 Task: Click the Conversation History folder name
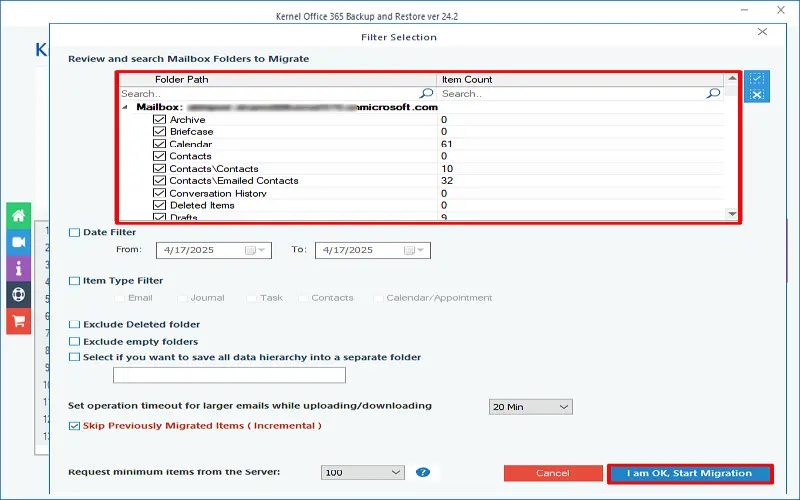click(218, 193)
